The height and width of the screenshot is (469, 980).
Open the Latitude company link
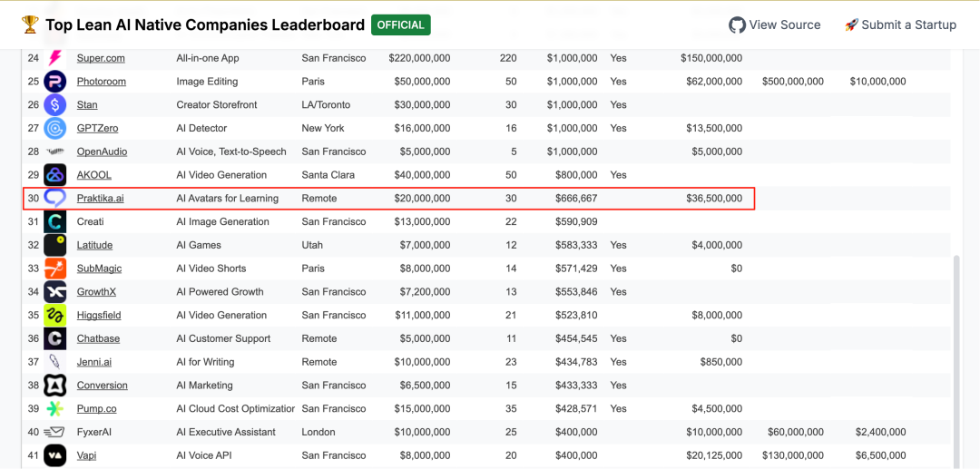tap(94, 245)
